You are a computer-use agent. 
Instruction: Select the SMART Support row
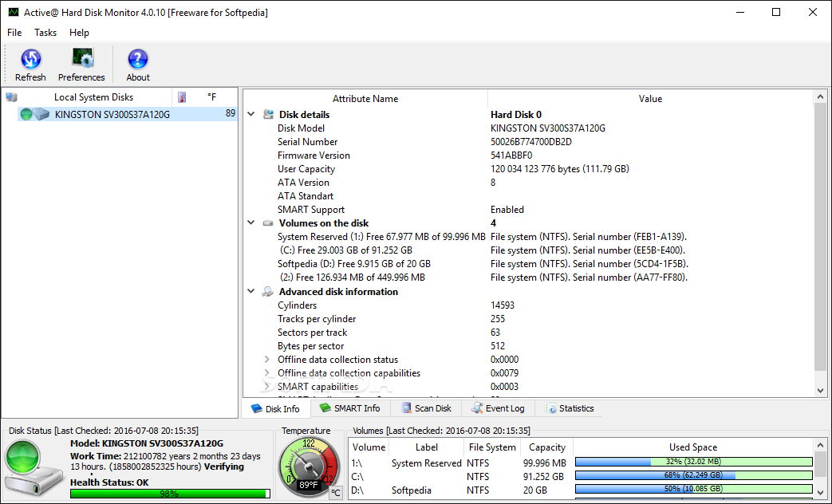pos(528,210)
